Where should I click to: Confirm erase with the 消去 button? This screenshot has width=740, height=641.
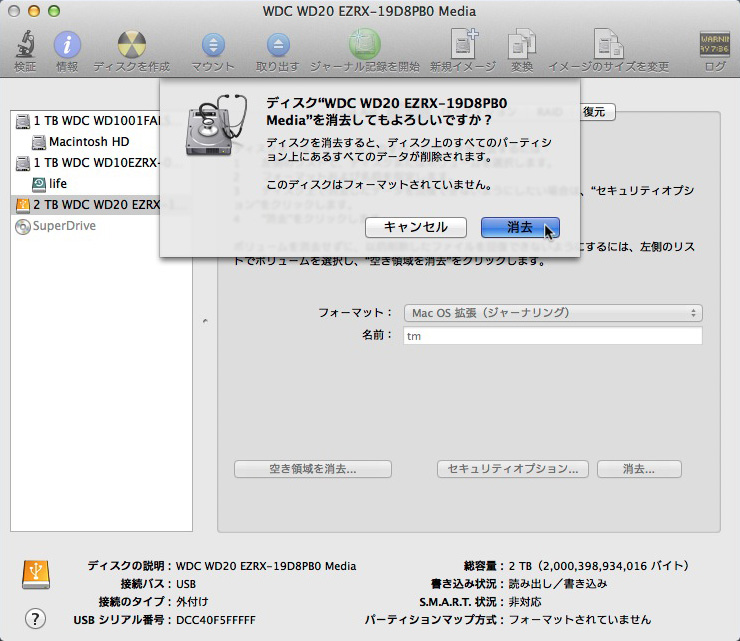(x=519, y=227)
